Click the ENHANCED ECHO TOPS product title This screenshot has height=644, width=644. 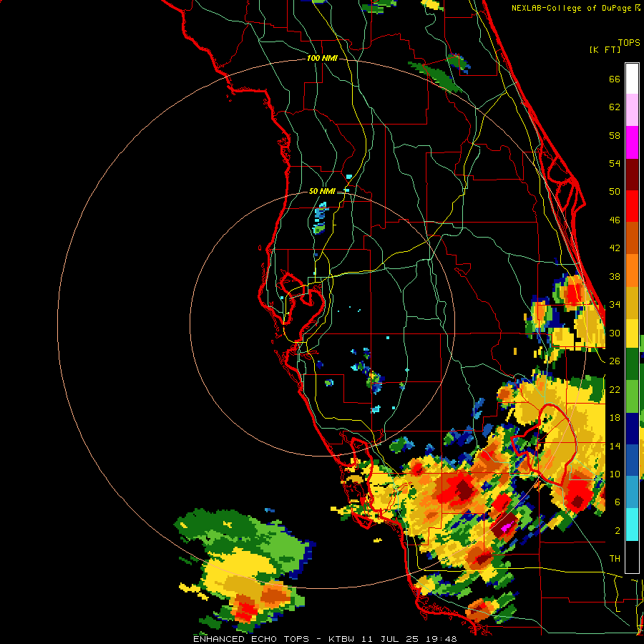(x=251, y=639)
